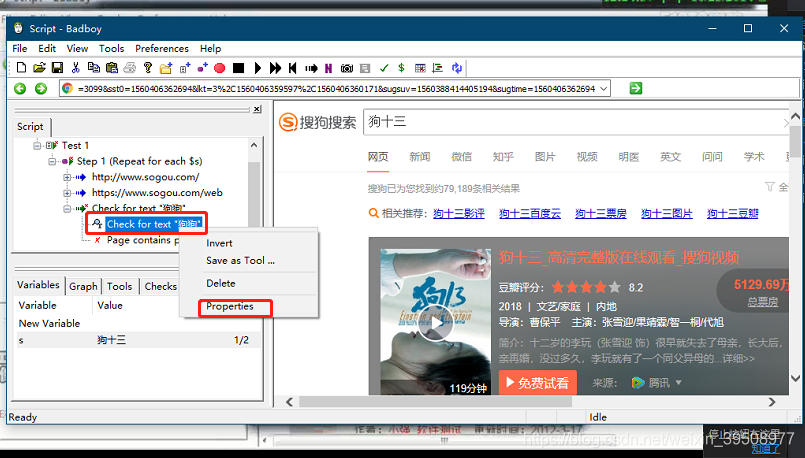Expand the http://www.sogou.com/ request node

[67, 177]
